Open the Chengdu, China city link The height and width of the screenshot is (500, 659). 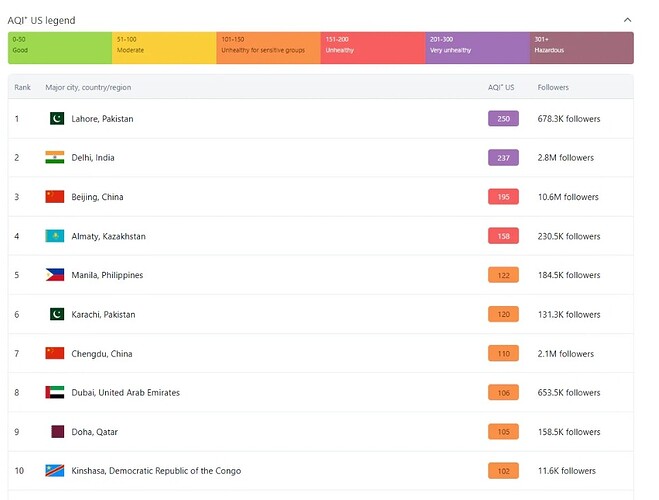[101, 354]
